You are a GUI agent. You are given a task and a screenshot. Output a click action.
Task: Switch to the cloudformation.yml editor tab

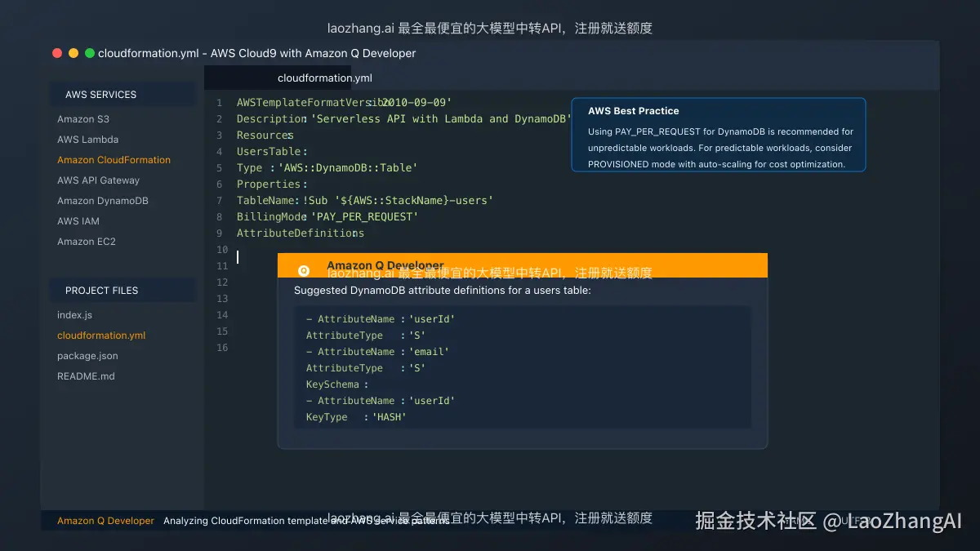click(324, 78)
